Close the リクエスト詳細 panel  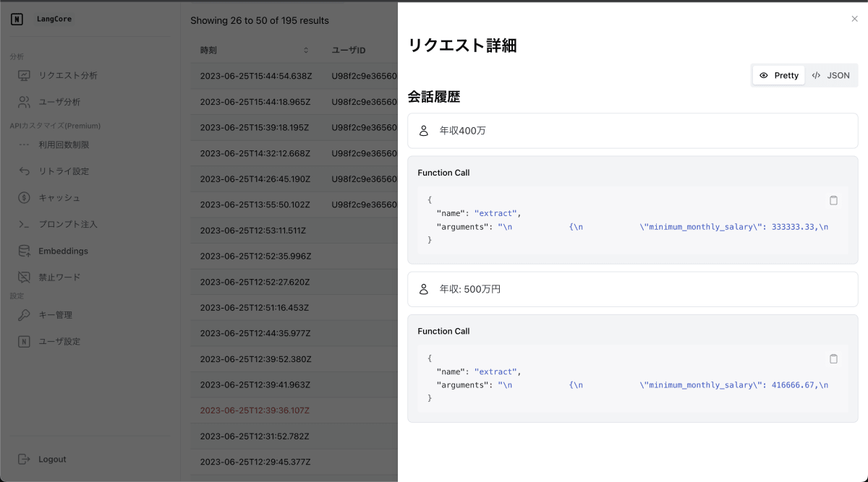854,19
